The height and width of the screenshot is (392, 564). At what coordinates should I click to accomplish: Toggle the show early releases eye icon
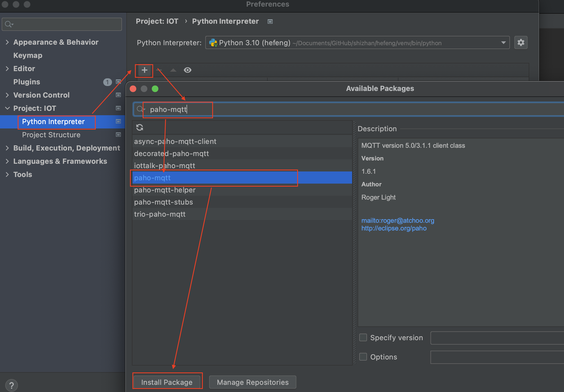pyautogui.click(x=188, y=70)
